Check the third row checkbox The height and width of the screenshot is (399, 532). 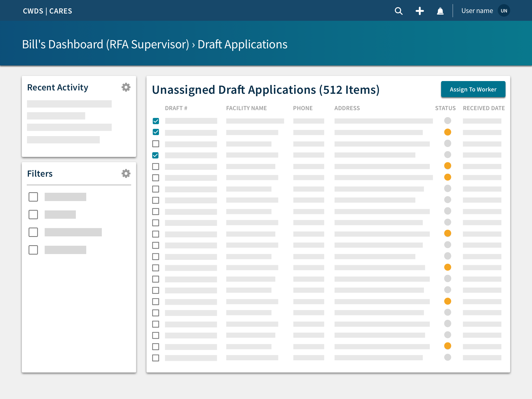[156, 144]
